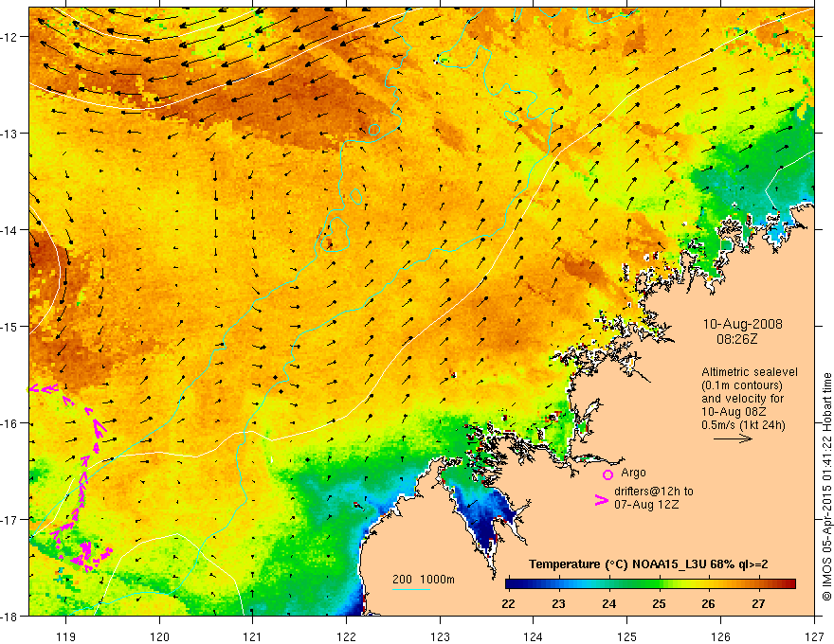
Task: Click the longitude label 122
Action: [347, 636]
